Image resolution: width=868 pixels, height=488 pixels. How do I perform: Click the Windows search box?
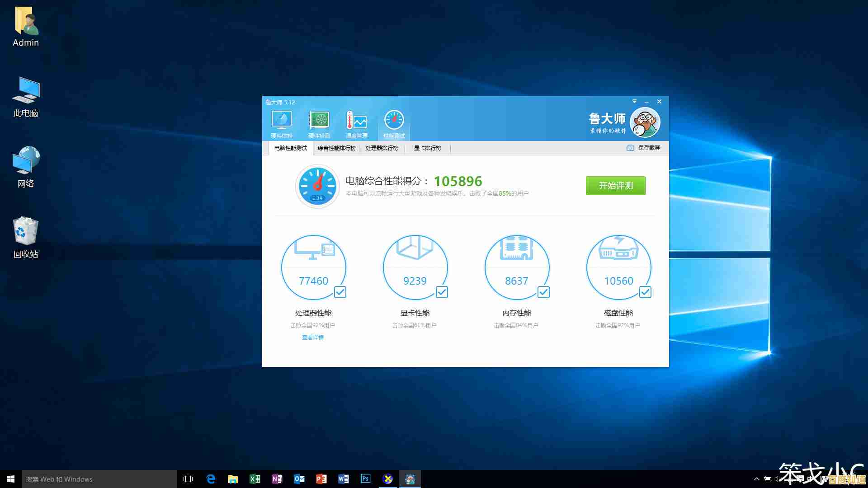point(99,479)
